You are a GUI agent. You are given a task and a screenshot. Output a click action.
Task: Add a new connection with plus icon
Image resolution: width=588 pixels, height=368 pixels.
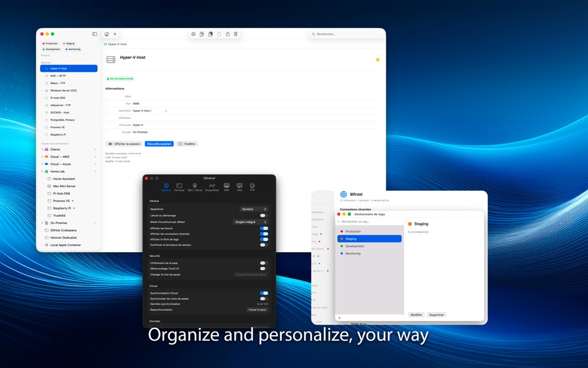point(115,34)
